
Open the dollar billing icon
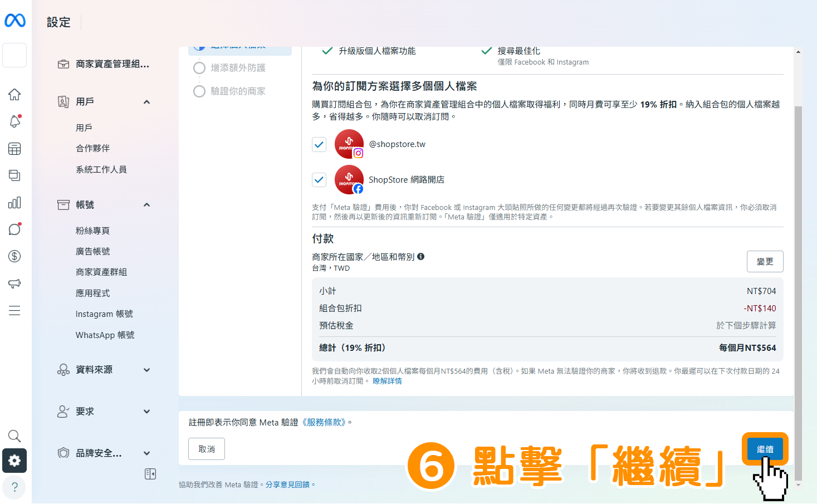tap(14, 256)
